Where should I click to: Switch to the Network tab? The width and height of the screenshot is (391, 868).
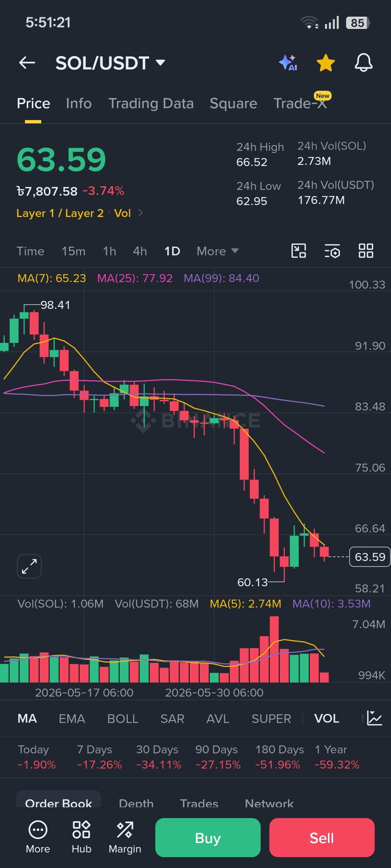[x=269, y=803]
